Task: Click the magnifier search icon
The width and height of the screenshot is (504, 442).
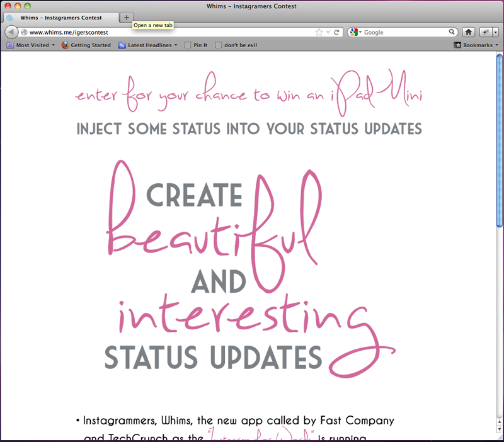Action: tap(452, 32)
